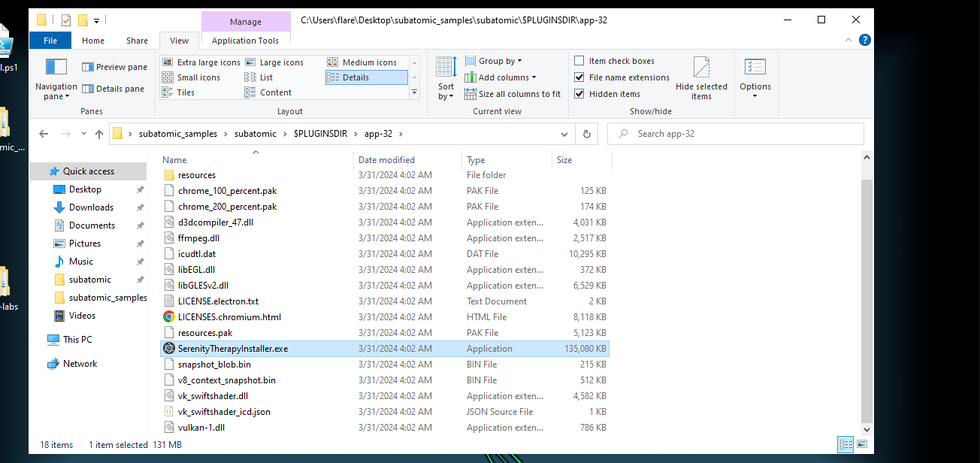Select the resources folder
This screenshot has width=980, height=463.
pos(197,175)
